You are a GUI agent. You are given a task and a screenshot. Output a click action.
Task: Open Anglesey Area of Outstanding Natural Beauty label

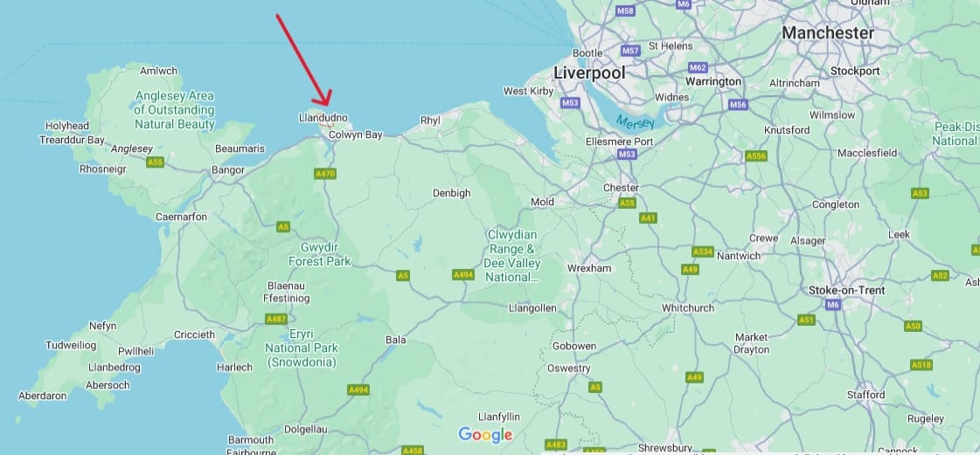tap(175, 110)
